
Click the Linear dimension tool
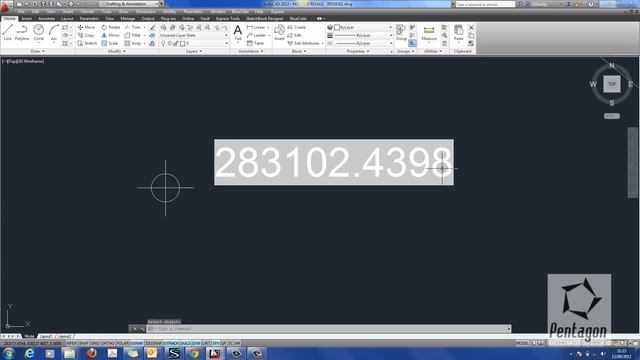(x=256, y=27)
